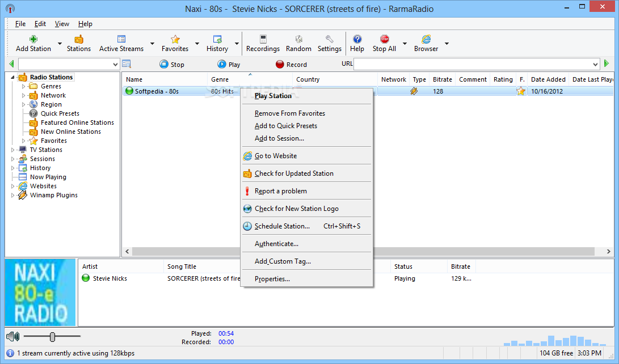619x364 pixels.
Task: Open the Browser toolbar icon
Action: click(x=426, y=39)
